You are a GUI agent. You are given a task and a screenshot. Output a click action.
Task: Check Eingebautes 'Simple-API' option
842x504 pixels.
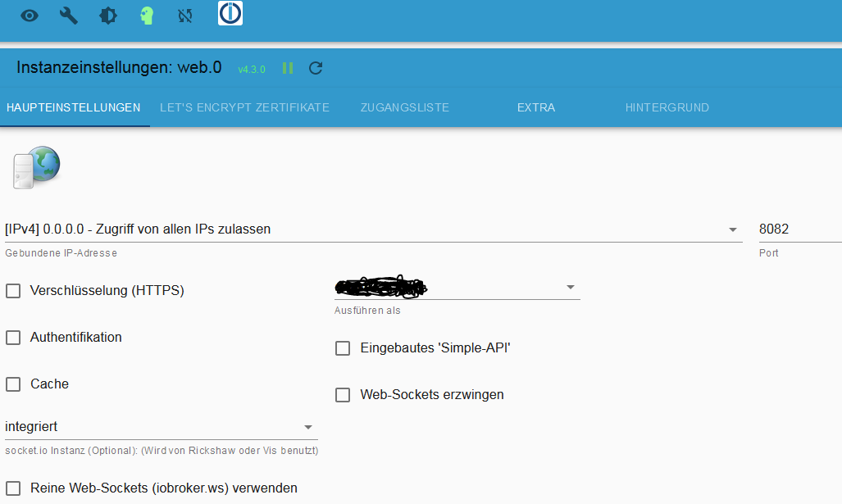(x=343, y=348)
